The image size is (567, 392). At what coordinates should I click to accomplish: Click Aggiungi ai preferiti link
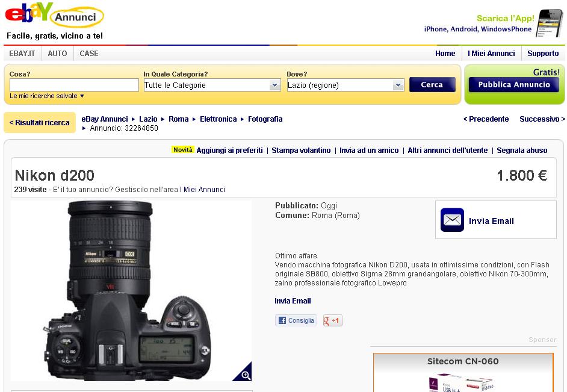(229, 151)
